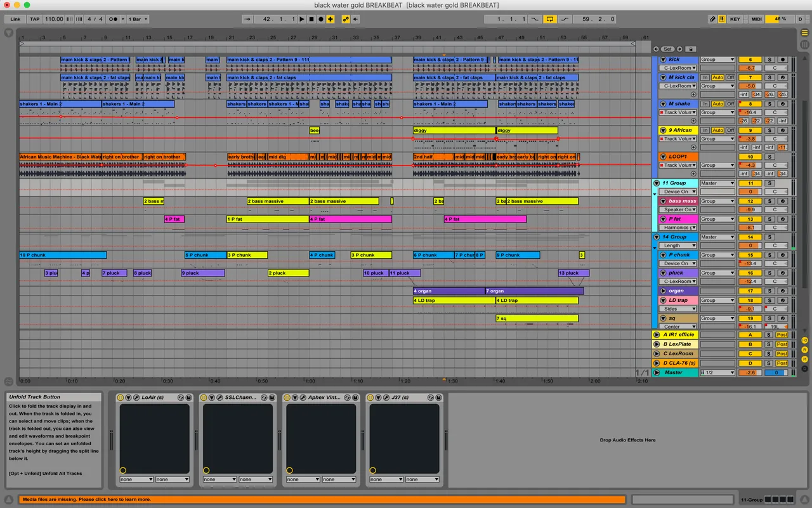Toggle the Track Delay D show button
Screen dimensions: 812x508
click(804, 368)
